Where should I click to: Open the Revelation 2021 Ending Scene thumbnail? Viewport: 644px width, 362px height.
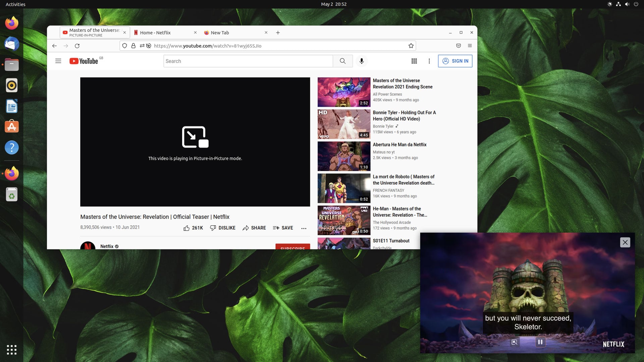344,92
